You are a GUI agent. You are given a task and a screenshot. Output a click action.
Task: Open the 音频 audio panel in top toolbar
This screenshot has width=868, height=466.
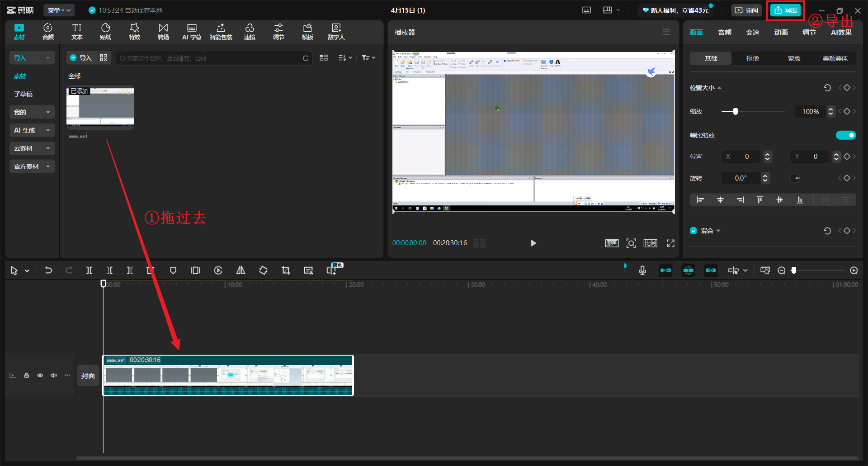(48, 32)
